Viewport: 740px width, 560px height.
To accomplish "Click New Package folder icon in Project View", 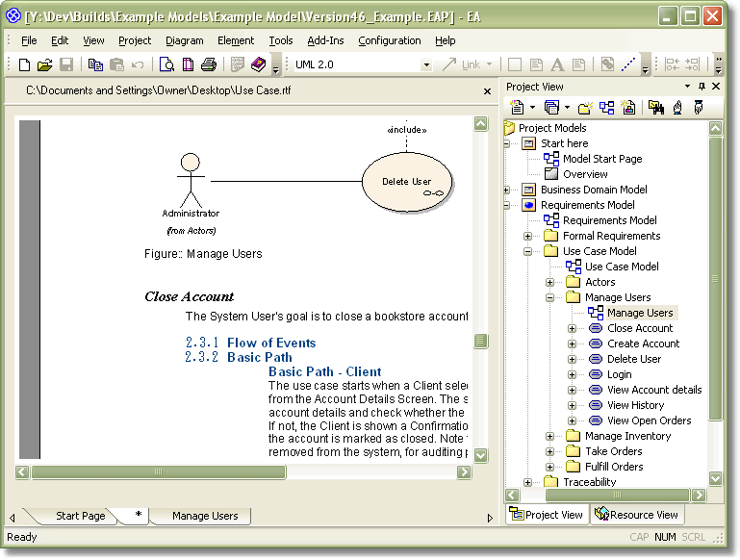I will 584,108.
